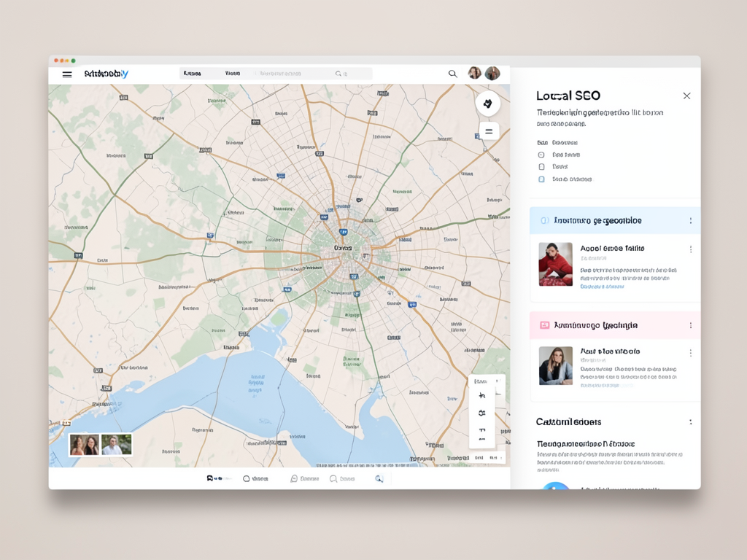The height and width of the screenshot is (560, 747).
Task: Click the bottom toolbar item with bell-shaped icon
Action: click(304, 478)
